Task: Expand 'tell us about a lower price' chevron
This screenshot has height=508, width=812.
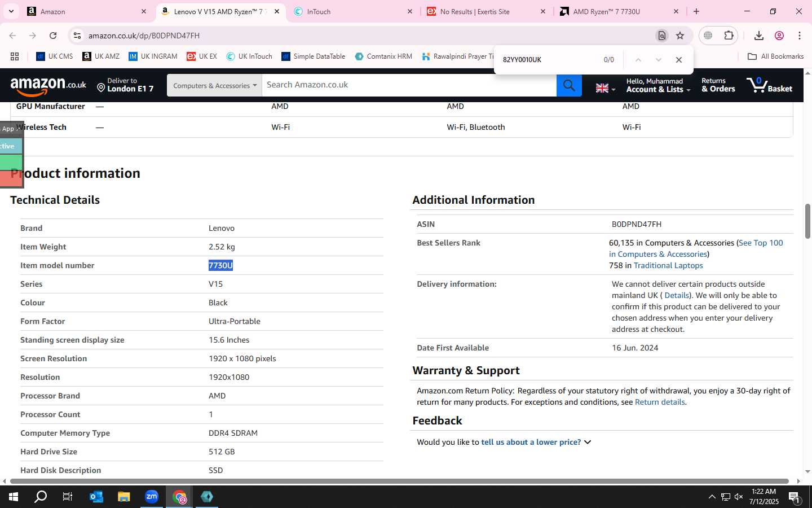Action: (588, 442)
